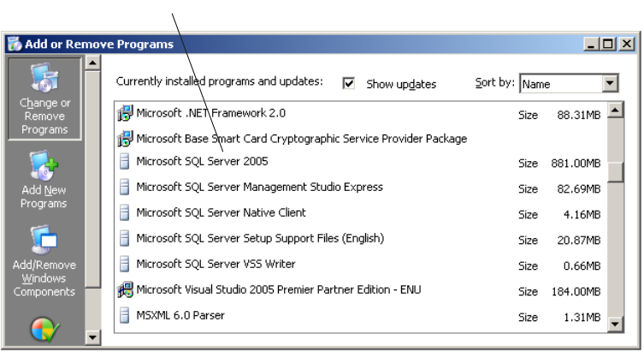The width and height of the screenshot is (644, 352).
Task: Click the Add or Remove Programs title bar icon
Action: pyautogui.click(x=15, y=45)
